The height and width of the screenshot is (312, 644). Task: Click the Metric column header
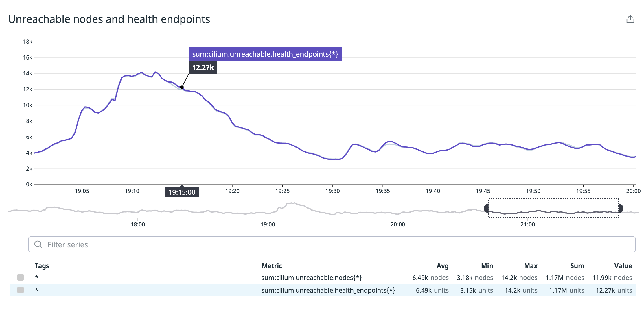click(272, 266)
